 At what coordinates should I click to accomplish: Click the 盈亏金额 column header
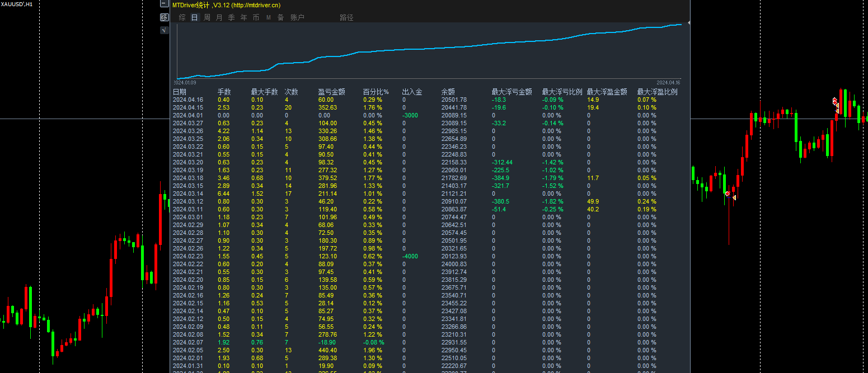332,92
